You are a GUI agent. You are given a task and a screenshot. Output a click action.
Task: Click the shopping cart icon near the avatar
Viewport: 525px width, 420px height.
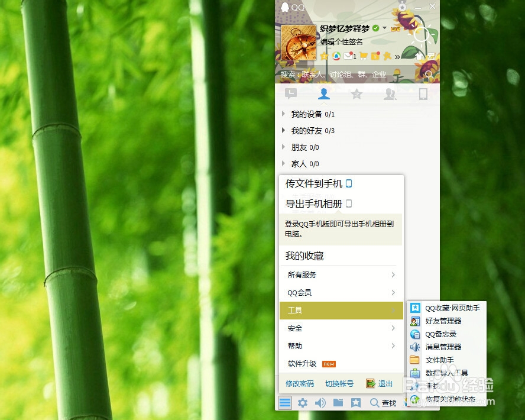[364, 56]
